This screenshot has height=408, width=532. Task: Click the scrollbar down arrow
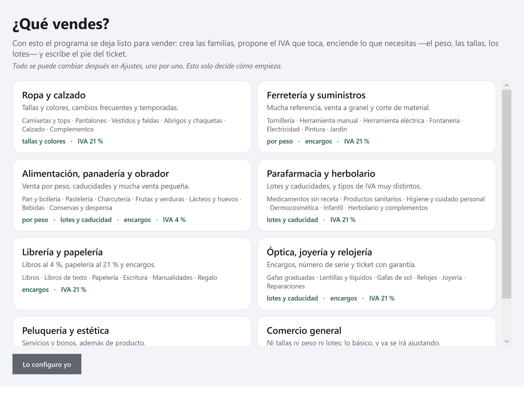click(506, 341)
